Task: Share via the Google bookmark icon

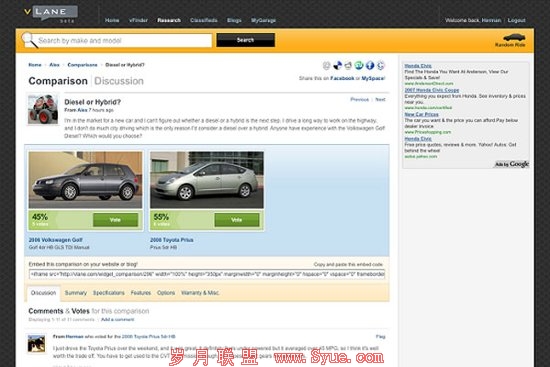Action: 381,65
